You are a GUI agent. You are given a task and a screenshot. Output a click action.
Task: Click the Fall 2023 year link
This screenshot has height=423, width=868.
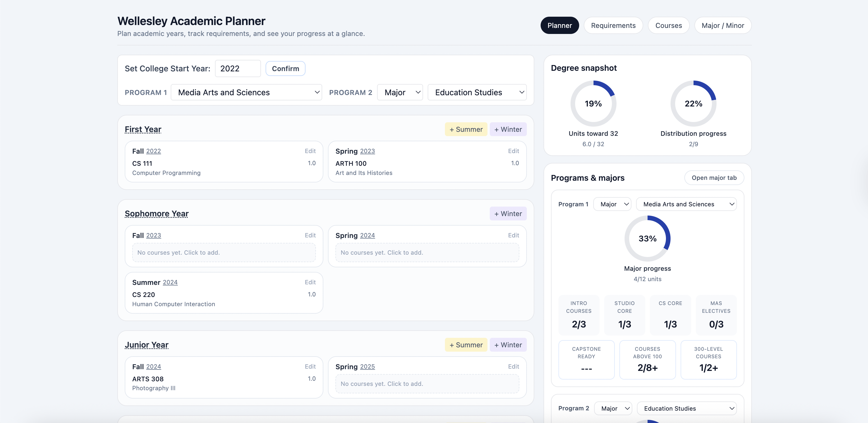point(153,235)
